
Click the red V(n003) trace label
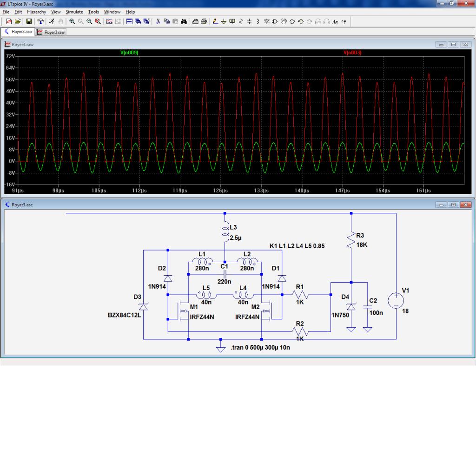(x=352, y=53)
